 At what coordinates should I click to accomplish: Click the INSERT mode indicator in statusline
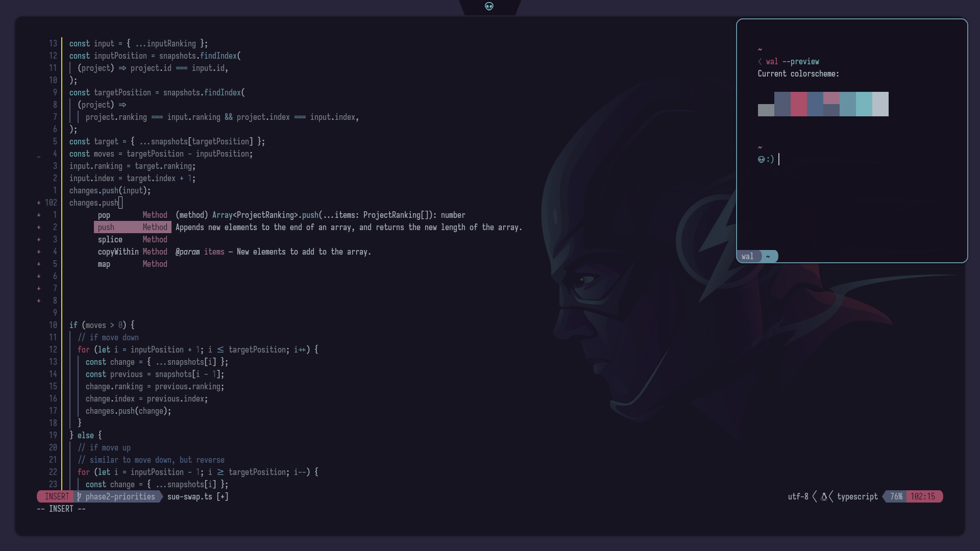pyautogui.click(x=57, y=496)
